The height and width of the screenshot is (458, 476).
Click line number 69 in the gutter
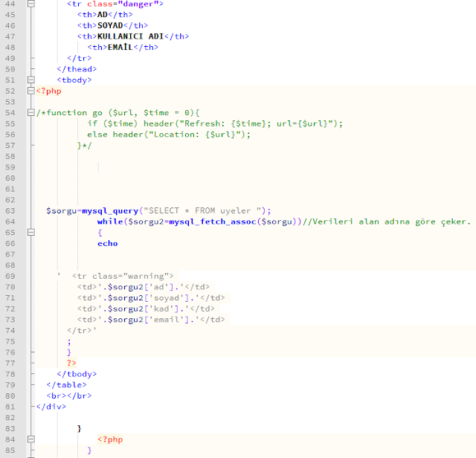(10, 276)
